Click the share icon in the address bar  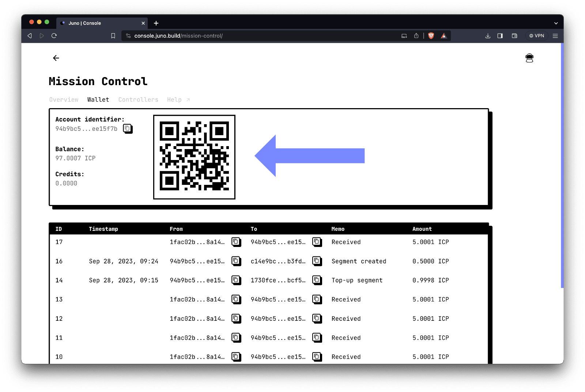[416, 36]
